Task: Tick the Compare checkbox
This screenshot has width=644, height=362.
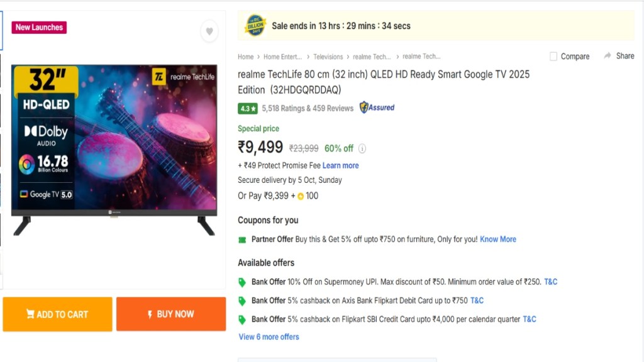Action: [553, 57]
